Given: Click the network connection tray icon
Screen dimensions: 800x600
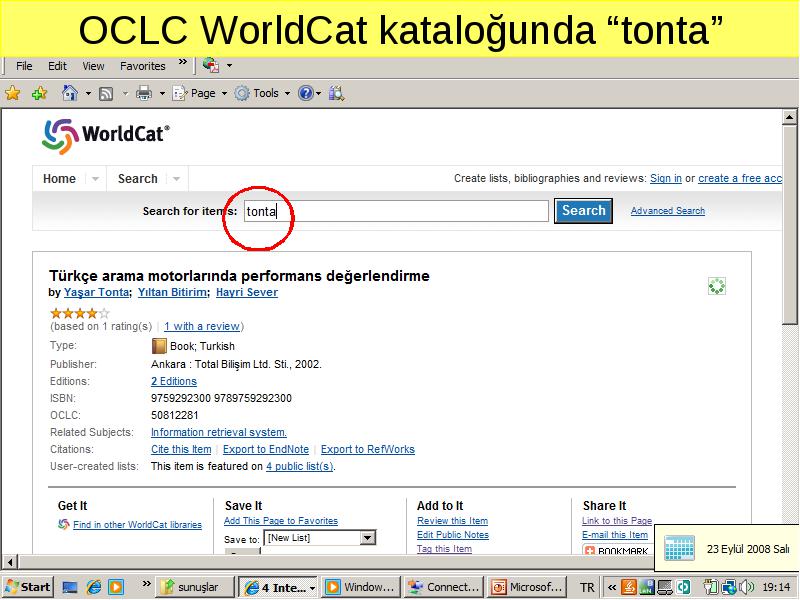Looking at the screenshot, I should tap(729, 587).
